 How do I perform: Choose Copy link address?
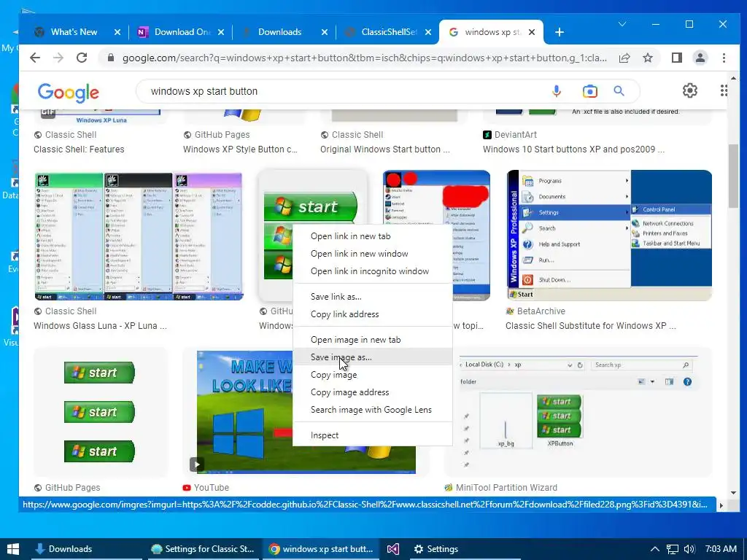coord(373,314)
